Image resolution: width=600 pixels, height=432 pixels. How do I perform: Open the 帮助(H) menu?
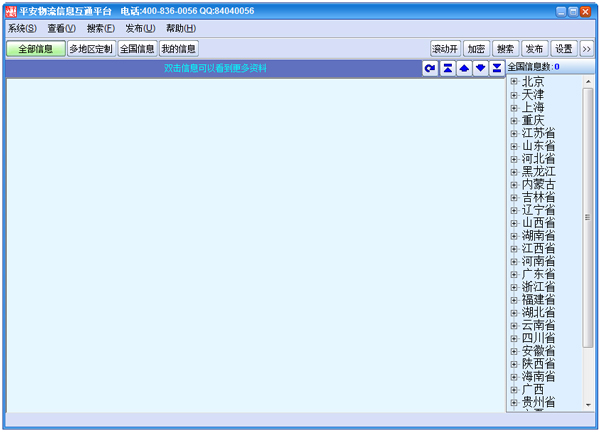click(x=181, y=28)
